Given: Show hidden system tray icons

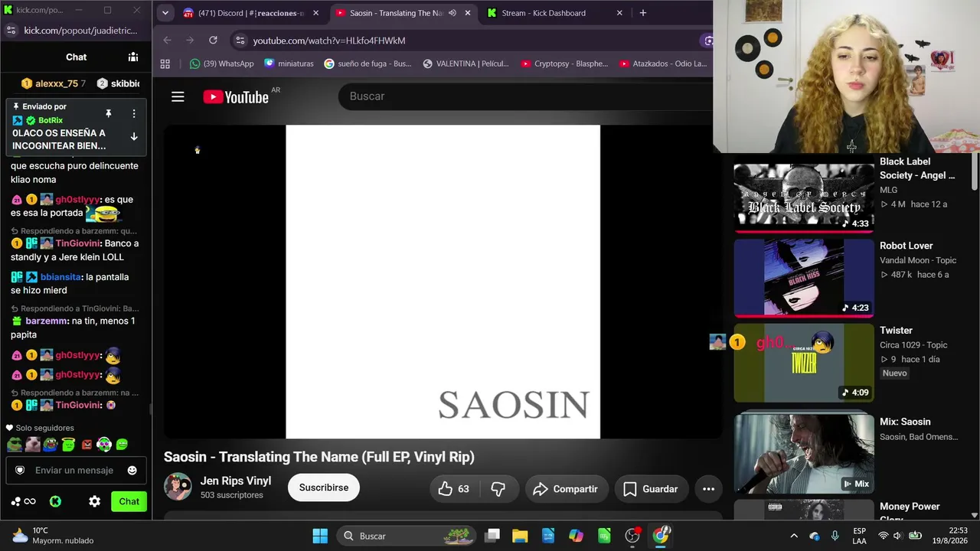Looking at the screenshot, I should (x=794, y=536).
